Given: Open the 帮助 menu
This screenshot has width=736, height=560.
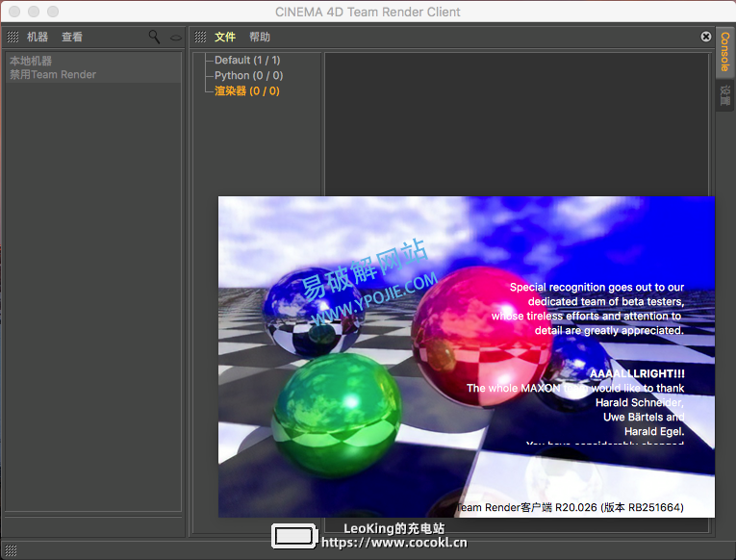Looking at the screenshot, I should 260,38.
